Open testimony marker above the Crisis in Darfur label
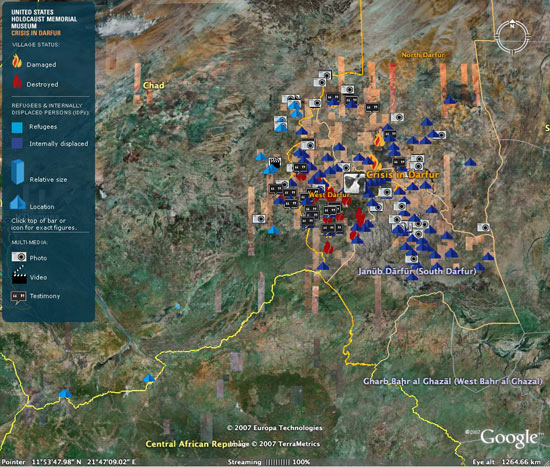Image resolution: width=550 pixels, height=467 pixels. [x=399, y=162]
